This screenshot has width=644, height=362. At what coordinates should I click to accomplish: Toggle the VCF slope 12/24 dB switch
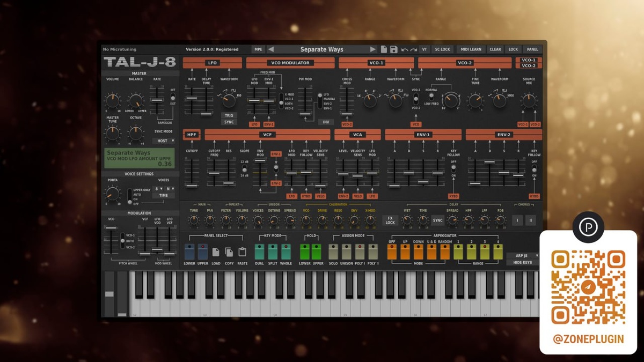pyautogui.click(x=245, y=169)
